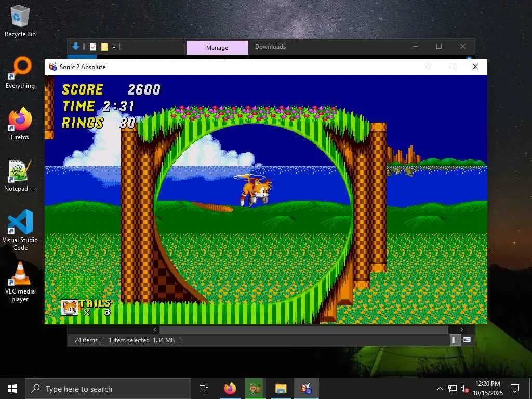Click the muted volume tray icon
This screenshot has height=399, width=532.
tap(464, 389)
